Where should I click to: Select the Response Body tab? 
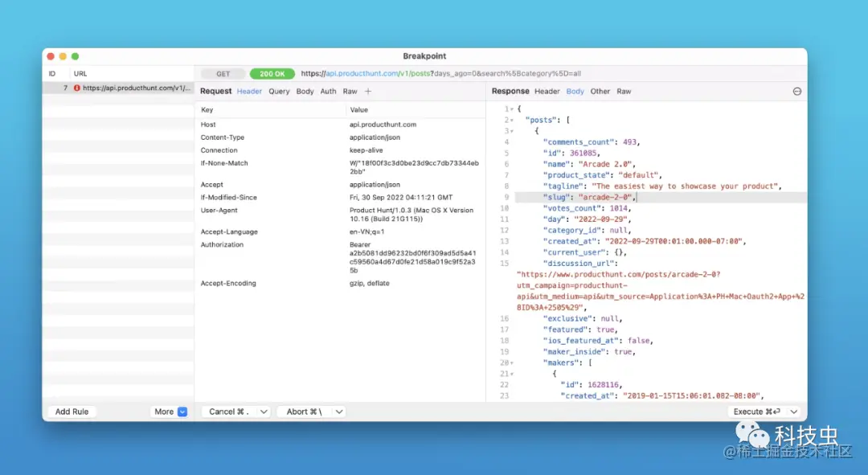point(575,92)
